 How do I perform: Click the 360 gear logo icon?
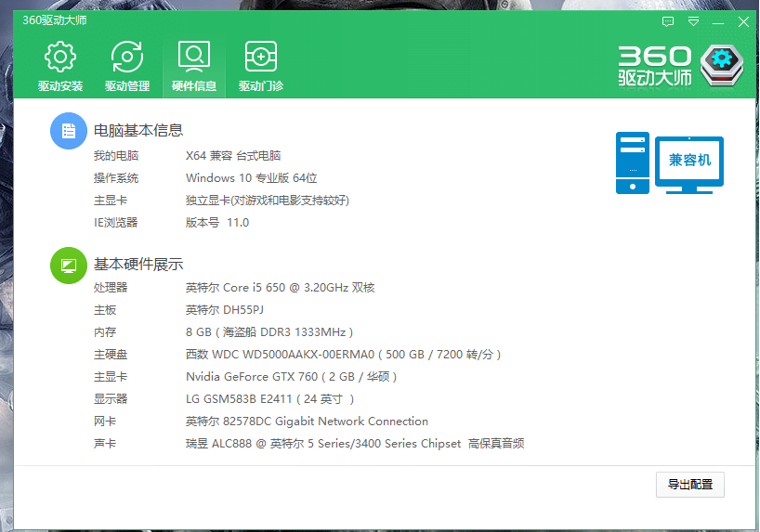721,66
